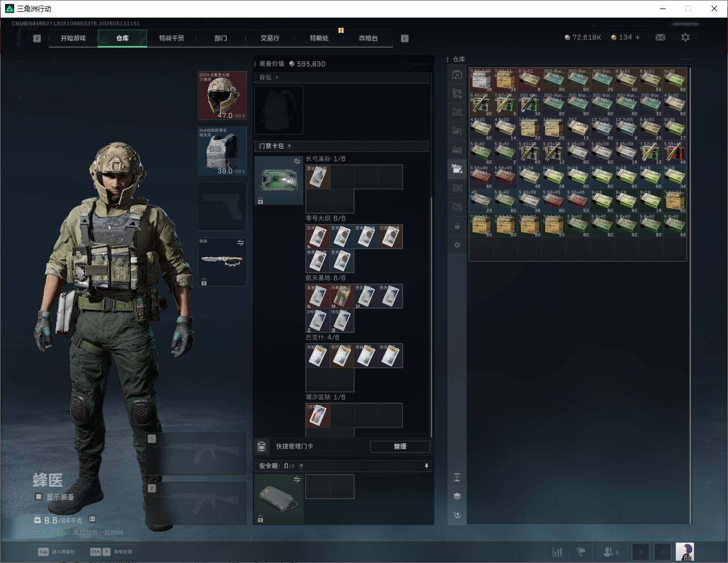Click the swap arrows on the safe box

tap(296, 480)
